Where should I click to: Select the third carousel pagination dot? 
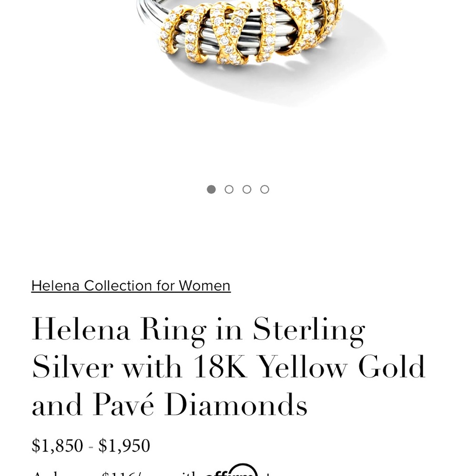pos(247,189)
